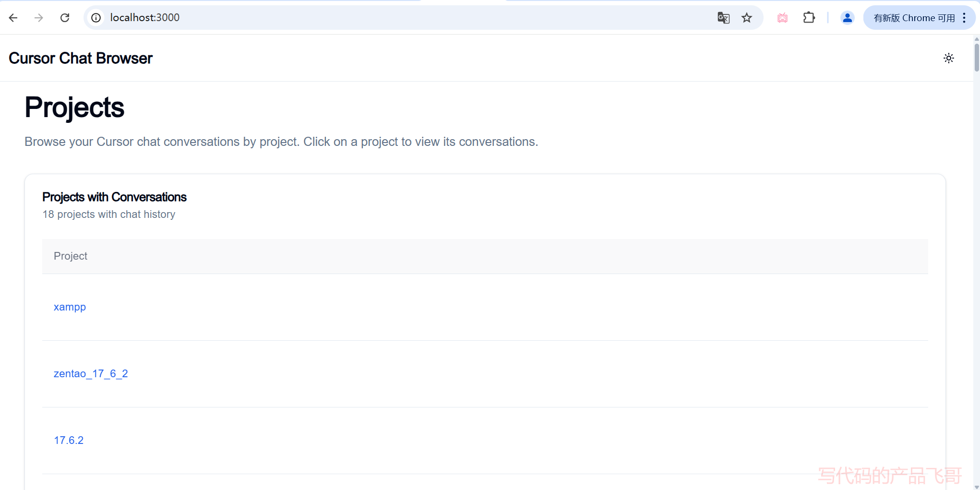Open the xampp project

70,307
